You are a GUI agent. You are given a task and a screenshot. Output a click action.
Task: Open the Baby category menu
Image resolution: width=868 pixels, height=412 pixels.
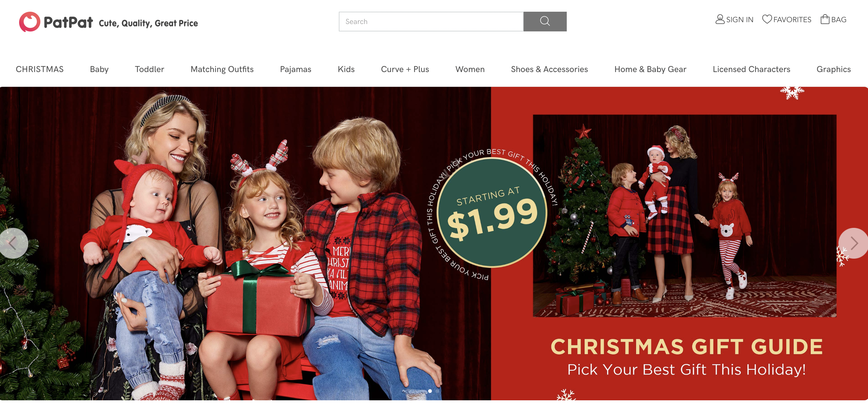(99, 69)
